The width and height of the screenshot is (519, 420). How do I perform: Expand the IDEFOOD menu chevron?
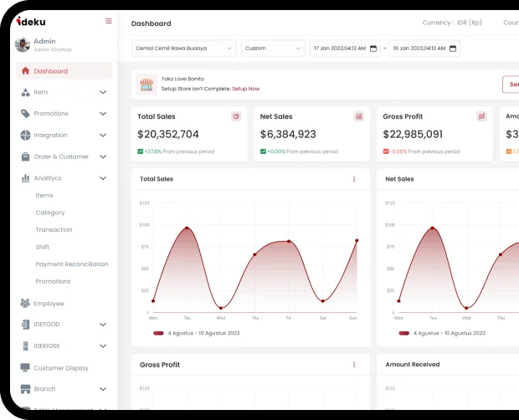103,325
